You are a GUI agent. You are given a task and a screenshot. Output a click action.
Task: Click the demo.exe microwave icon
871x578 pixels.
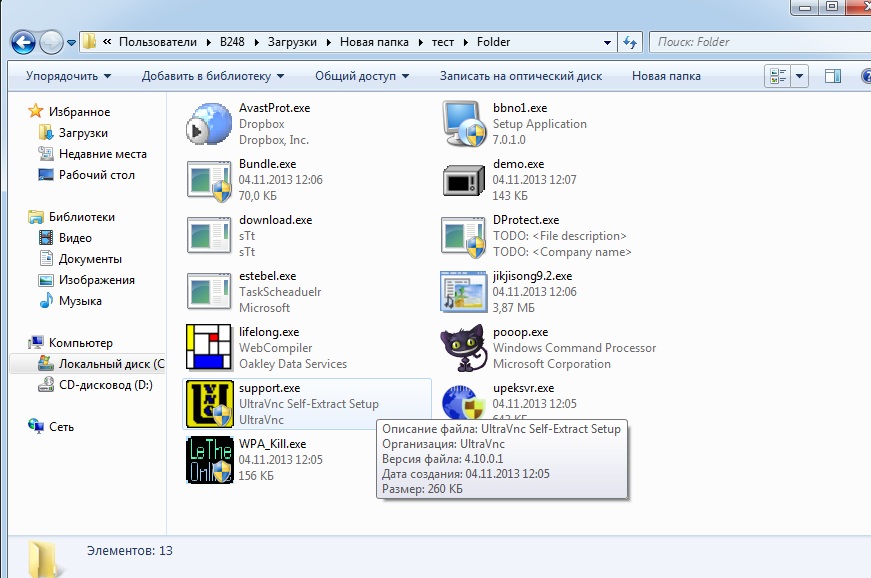click(x=464, y=180)
